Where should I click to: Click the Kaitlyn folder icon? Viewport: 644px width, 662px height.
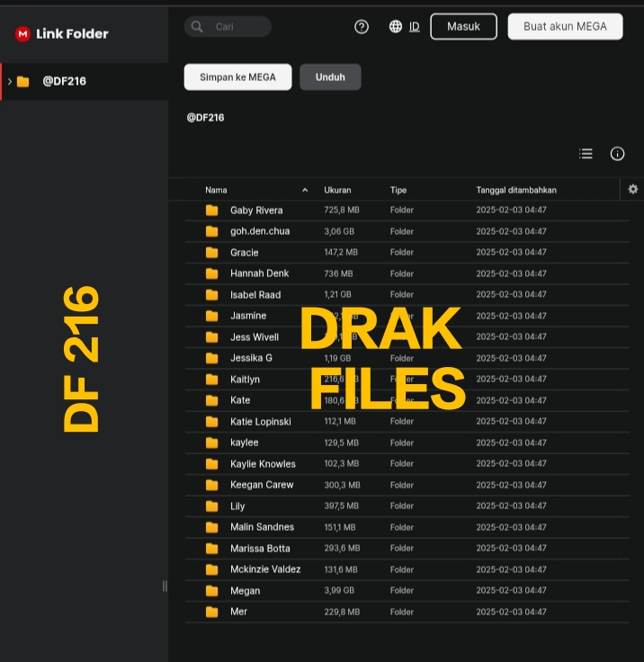point(211,380)
